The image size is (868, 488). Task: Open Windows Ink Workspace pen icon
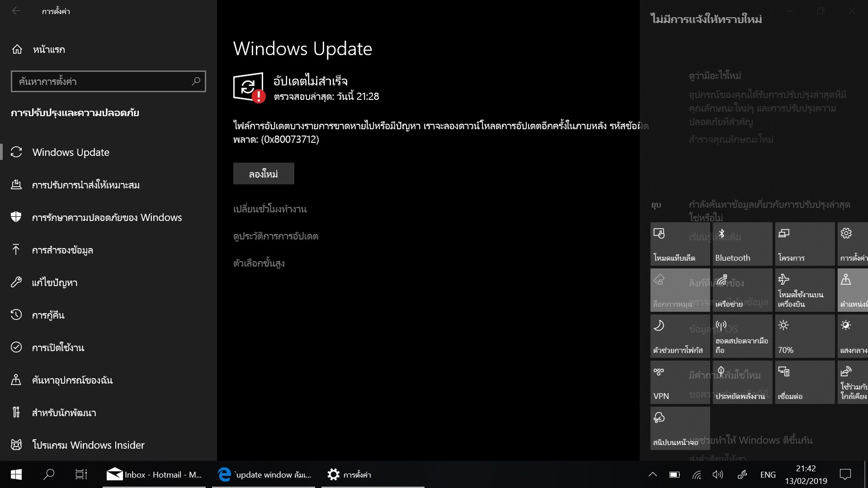click(x=742, y=474)
